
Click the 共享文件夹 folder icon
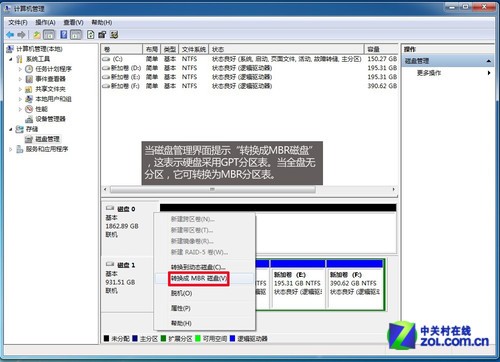[x=29, y=89]
